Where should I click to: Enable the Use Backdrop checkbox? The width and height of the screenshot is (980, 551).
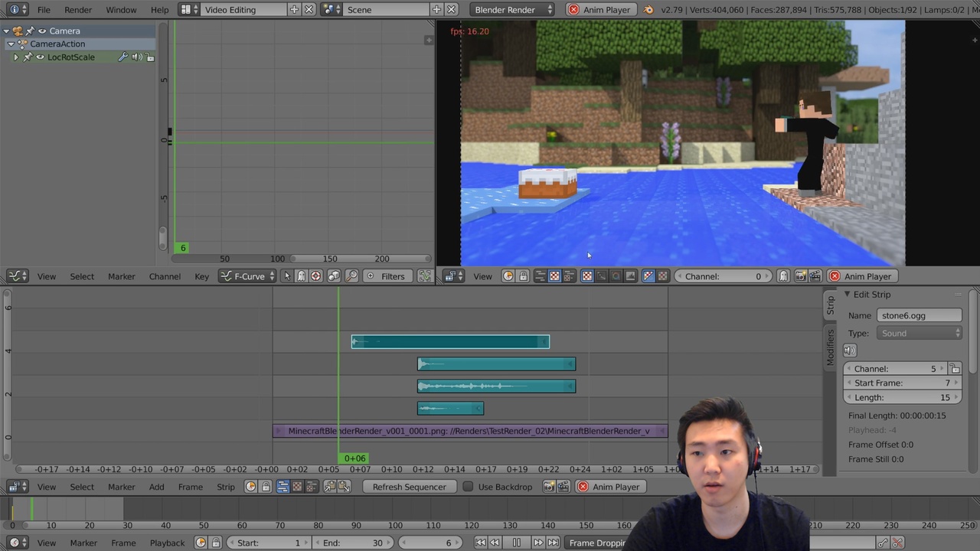[x=468, y=487]
